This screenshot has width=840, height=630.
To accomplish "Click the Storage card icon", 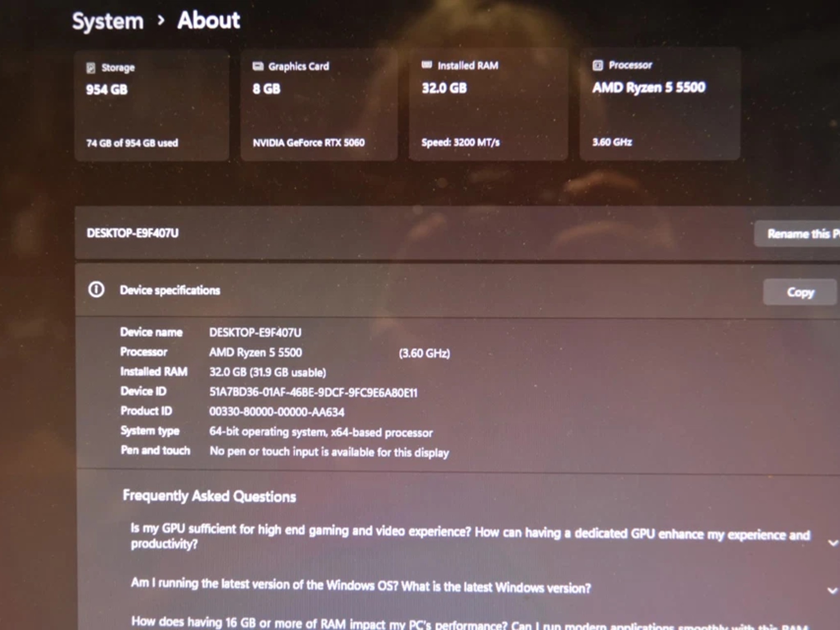I will click(x=91, y=68).
